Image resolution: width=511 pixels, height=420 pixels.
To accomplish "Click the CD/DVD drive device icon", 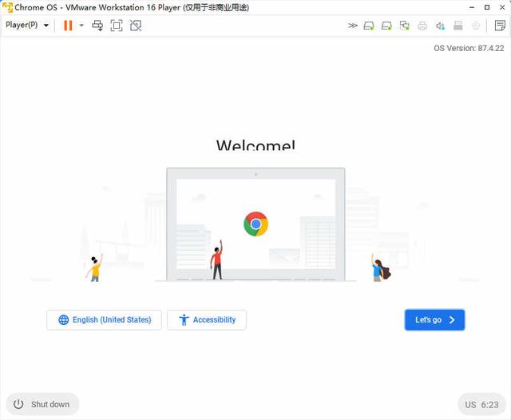I will tap(476, 26).
